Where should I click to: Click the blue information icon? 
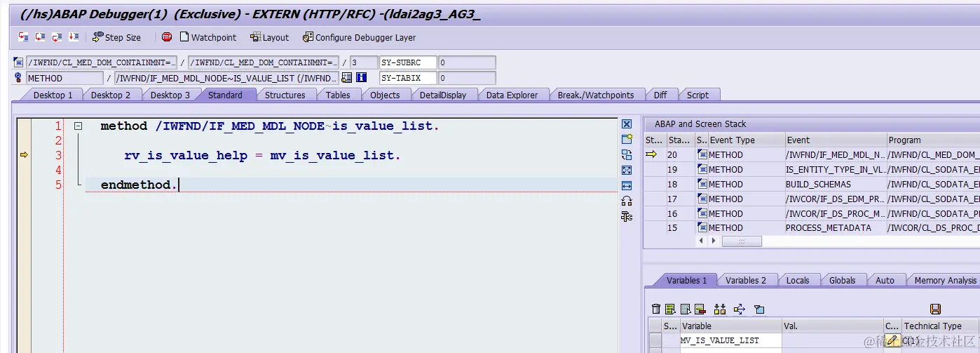(360, 78)
